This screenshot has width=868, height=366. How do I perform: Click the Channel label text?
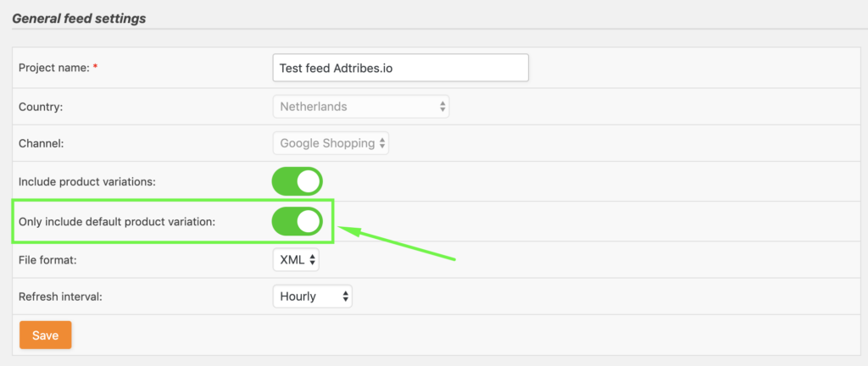(x=42, y=144)
